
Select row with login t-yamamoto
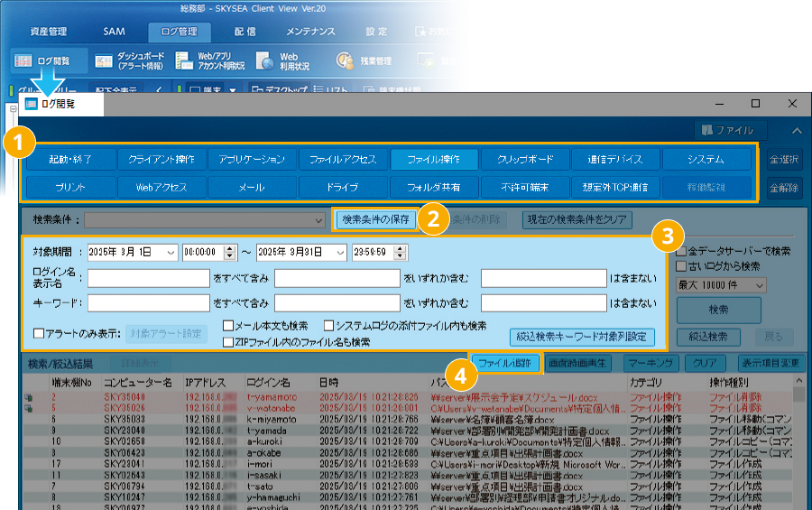click(408, 397)
